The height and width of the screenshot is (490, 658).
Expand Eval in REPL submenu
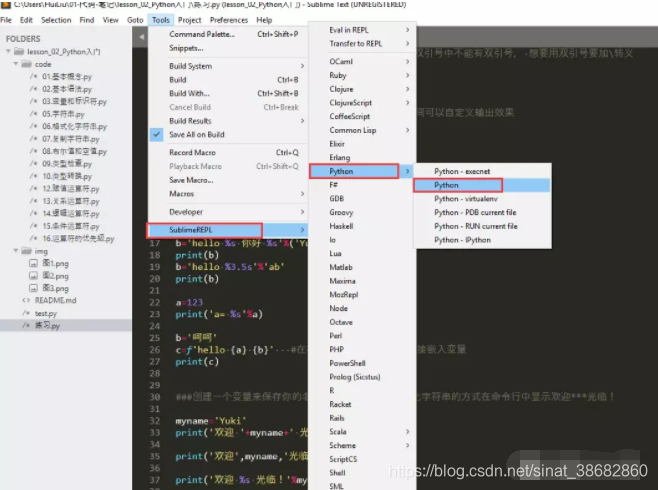362,30
